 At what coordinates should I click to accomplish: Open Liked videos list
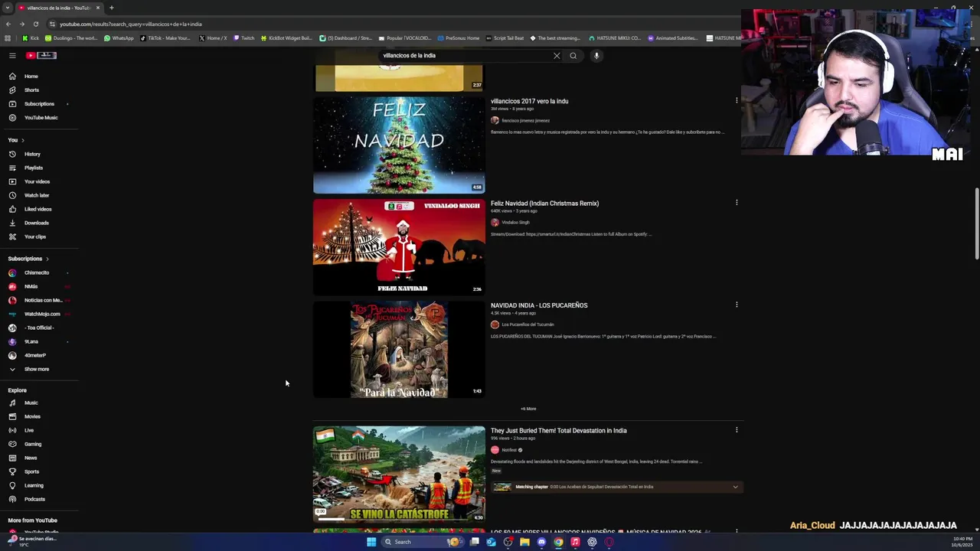[x=38, y=209]
